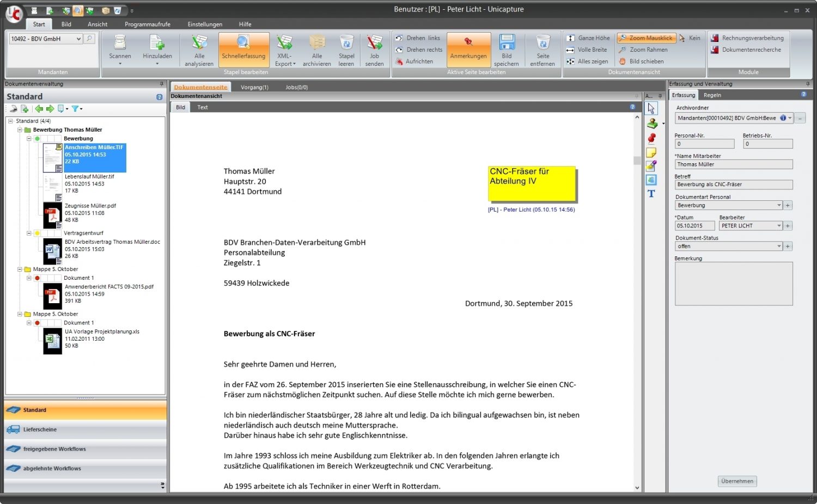Select the Job senden icon
This screenshot has height=504, width=817.
click(x=374, y=49)
